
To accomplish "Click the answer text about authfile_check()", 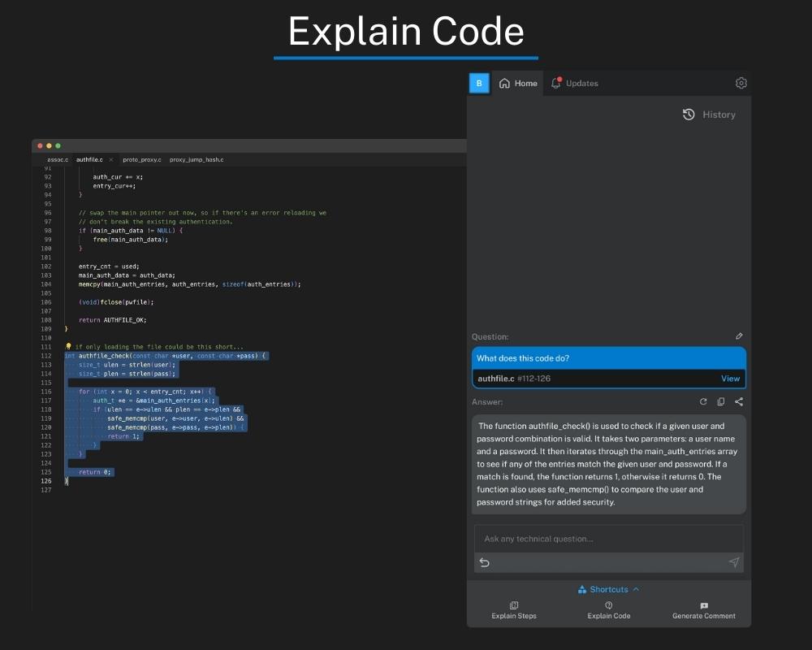I will click(608, 464).
